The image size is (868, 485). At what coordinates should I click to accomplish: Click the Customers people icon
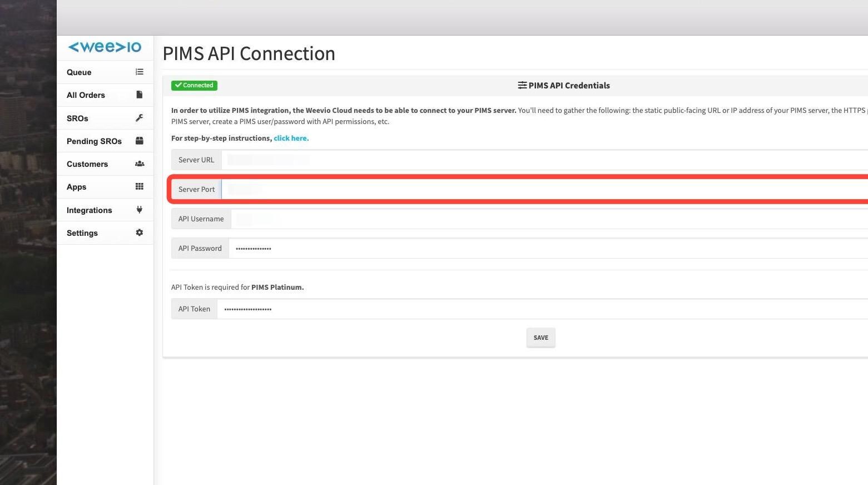tap(140, 164)
